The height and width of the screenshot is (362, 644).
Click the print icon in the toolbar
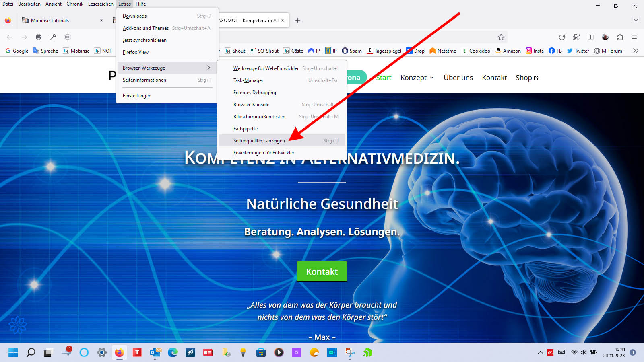(39, 37)
